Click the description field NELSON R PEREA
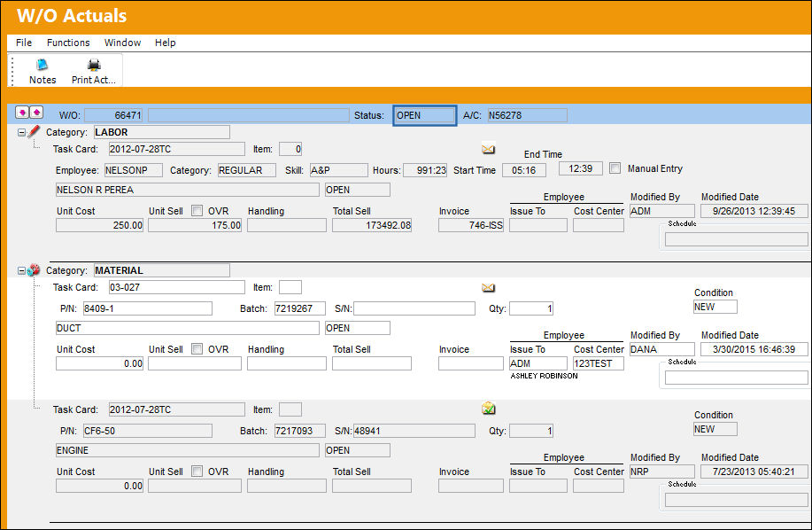The width and height of the screenshot is (812, 530). (x=188, y=190)
